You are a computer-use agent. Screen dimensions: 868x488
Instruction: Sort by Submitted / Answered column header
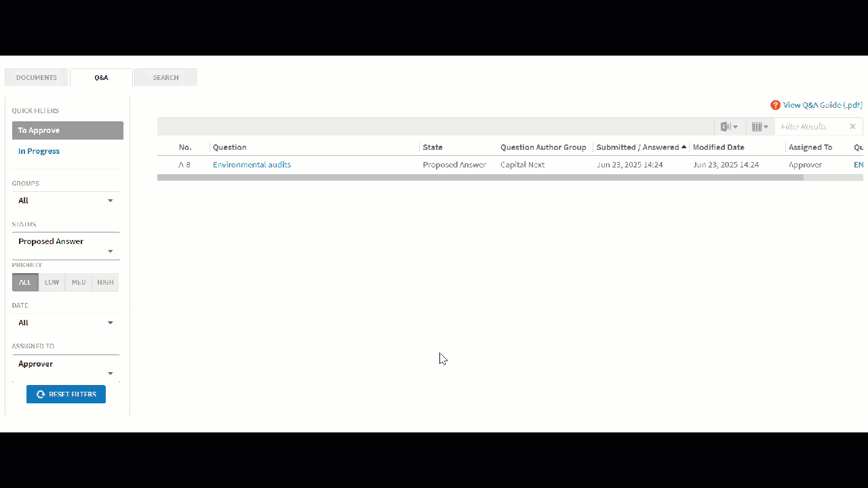pyautogui.click(x=641, y=147)
